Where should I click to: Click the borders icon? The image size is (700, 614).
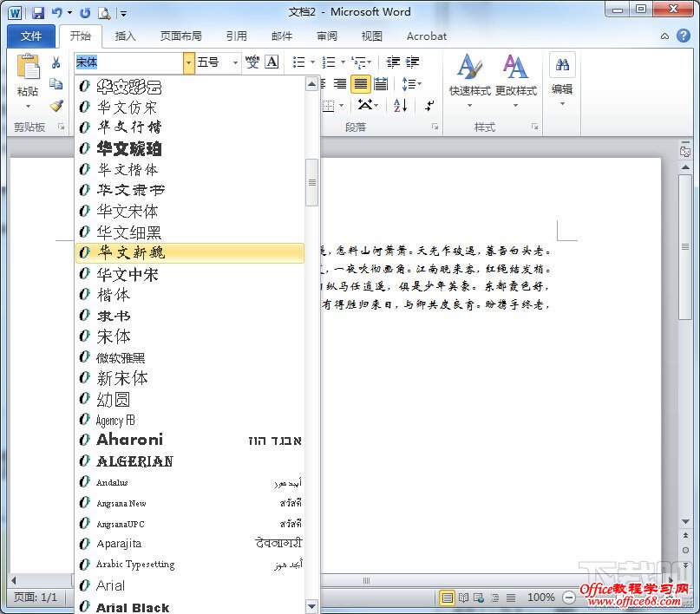(329, 106)
